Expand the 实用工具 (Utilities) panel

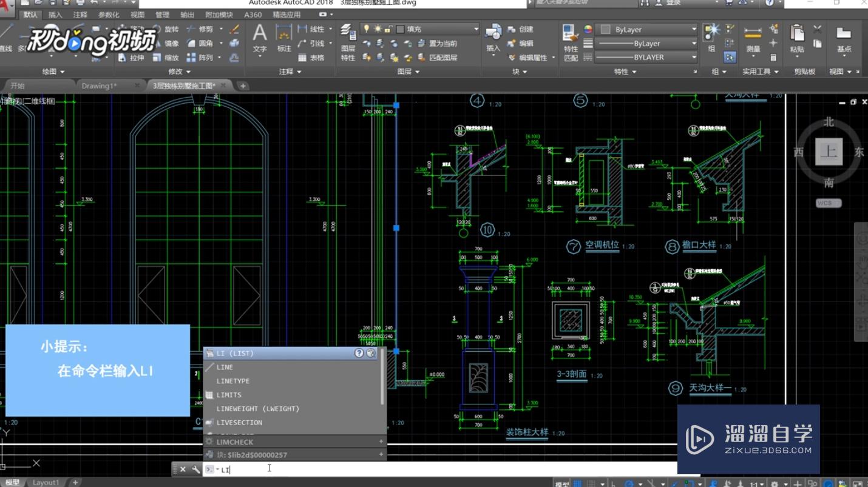pos(761,72)
